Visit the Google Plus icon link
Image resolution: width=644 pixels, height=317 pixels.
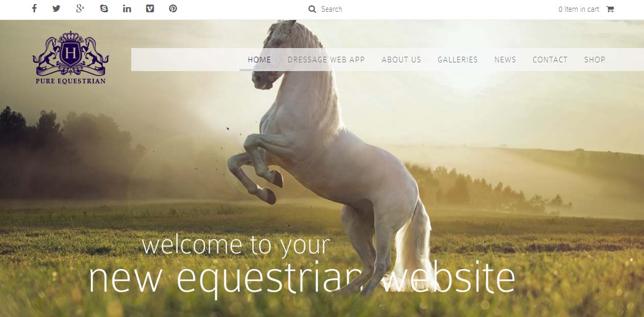tap(80, 8)
